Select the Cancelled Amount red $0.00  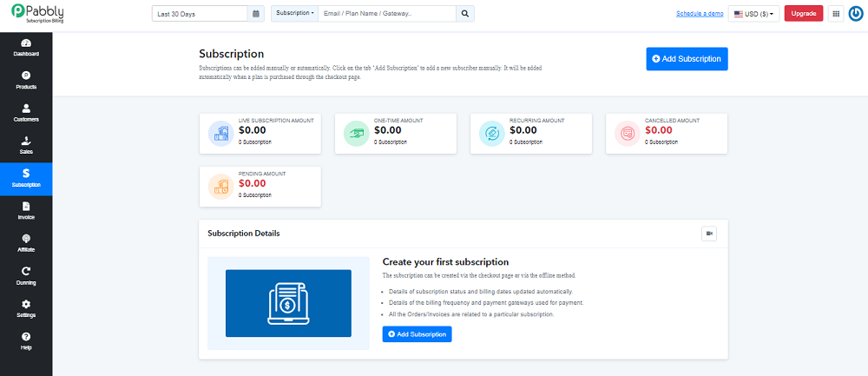[659, 130]
